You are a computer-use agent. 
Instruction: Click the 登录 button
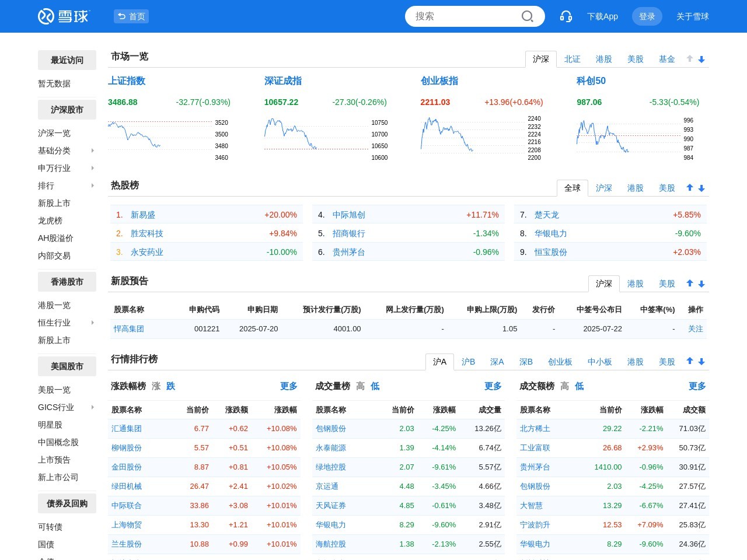pos(647,16)
